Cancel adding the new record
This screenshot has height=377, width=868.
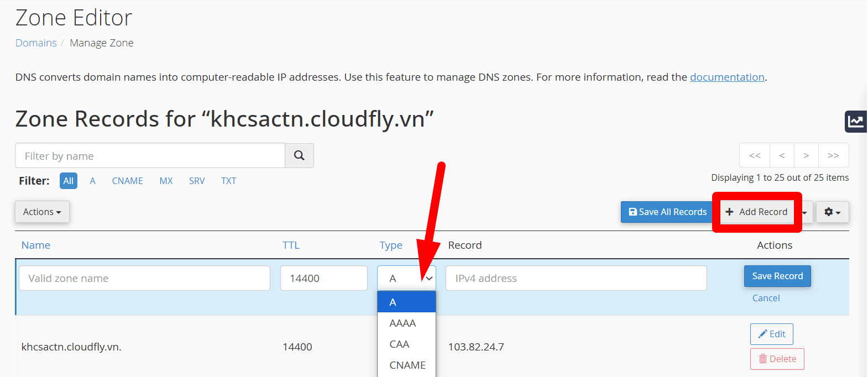point(766,298)
